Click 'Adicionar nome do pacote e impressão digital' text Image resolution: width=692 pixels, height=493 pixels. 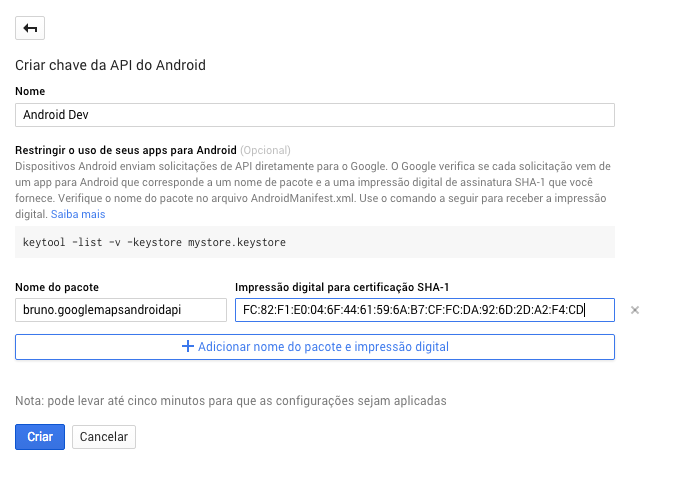[323, 347]
